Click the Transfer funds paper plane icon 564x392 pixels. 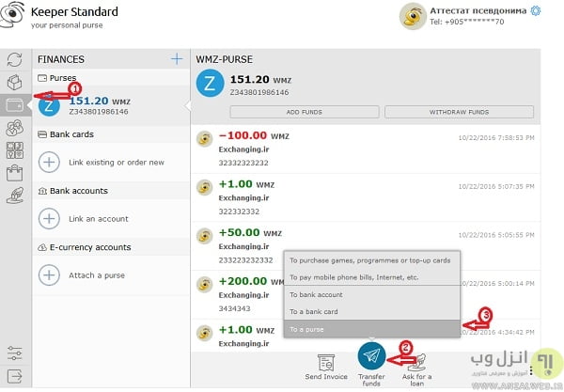(371, 354)
